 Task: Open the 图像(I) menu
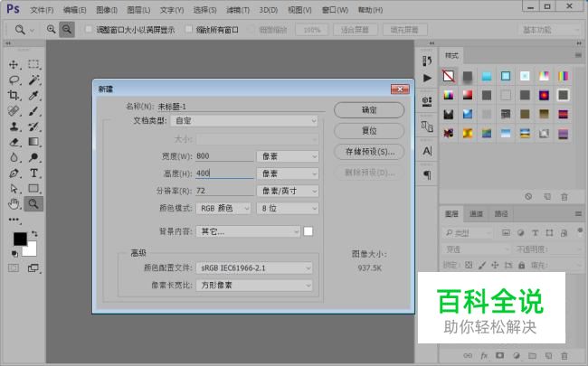coord(107,10)
